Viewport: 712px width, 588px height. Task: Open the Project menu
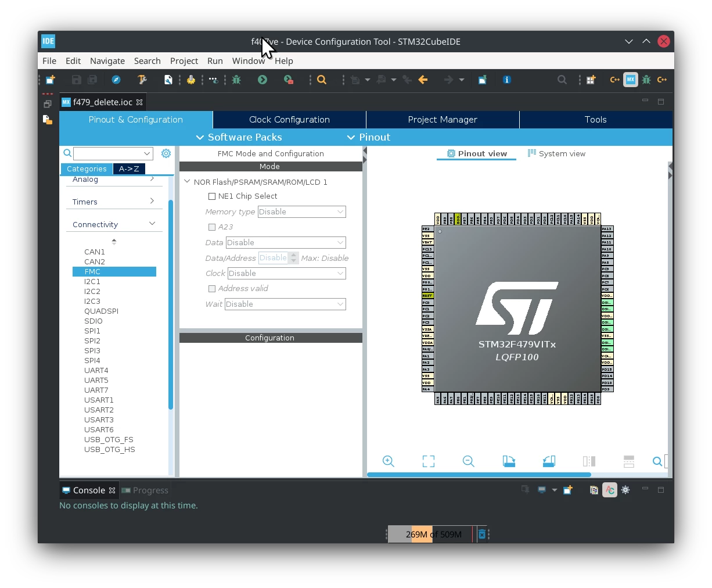[x=184, y=61]
